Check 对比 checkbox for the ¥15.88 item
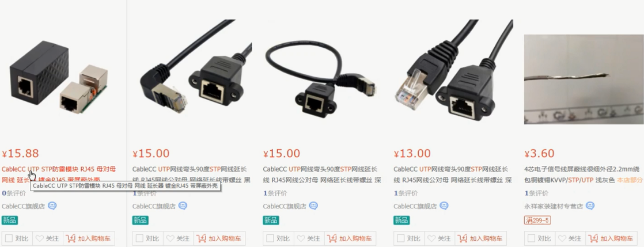 (9, 238)
